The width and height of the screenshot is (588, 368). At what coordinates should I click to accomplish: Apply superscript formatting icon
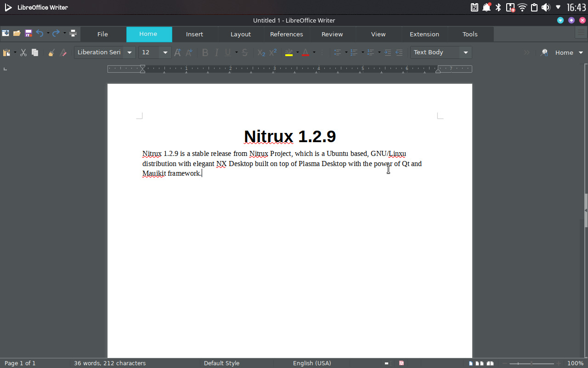(272, 52)
